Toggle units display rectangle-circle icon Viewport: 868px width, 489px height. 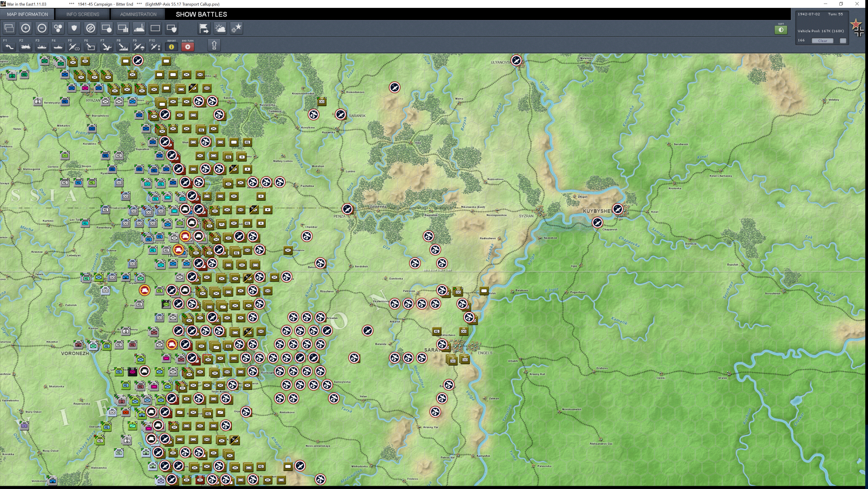(107, 28)
